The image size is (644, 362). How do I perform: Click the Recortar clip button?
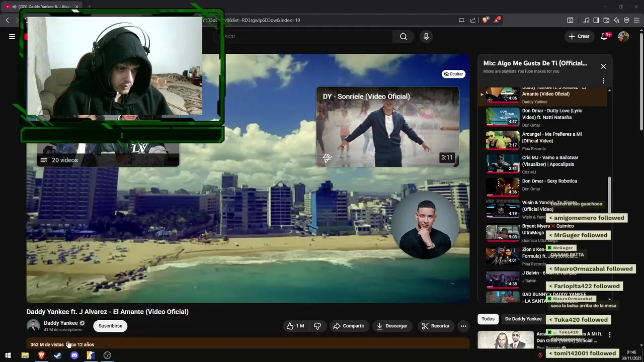click(x=436, y=326)
